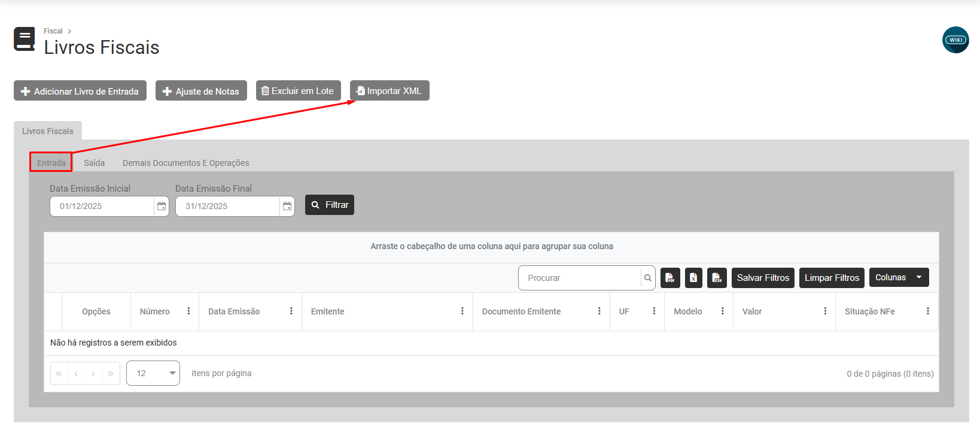Open Demais Documentos E Operações tab

tap(186, 163)
